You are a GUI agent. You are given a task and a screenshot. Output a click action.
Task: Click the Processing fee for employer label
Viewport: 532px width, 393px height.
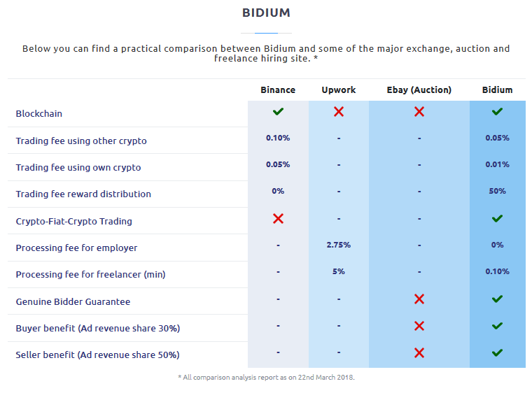[x=77, y=248]
